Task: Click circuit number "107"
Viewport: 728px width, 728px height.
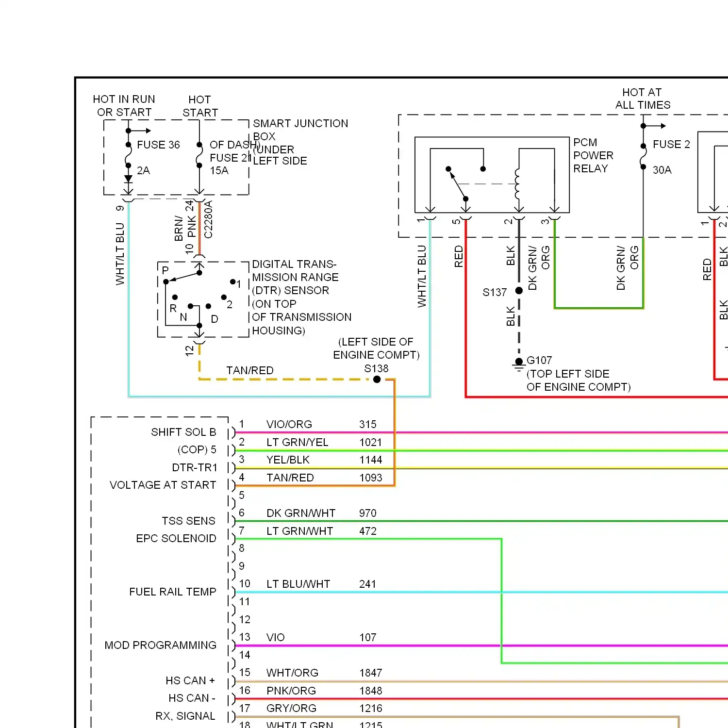Action: 368,637
